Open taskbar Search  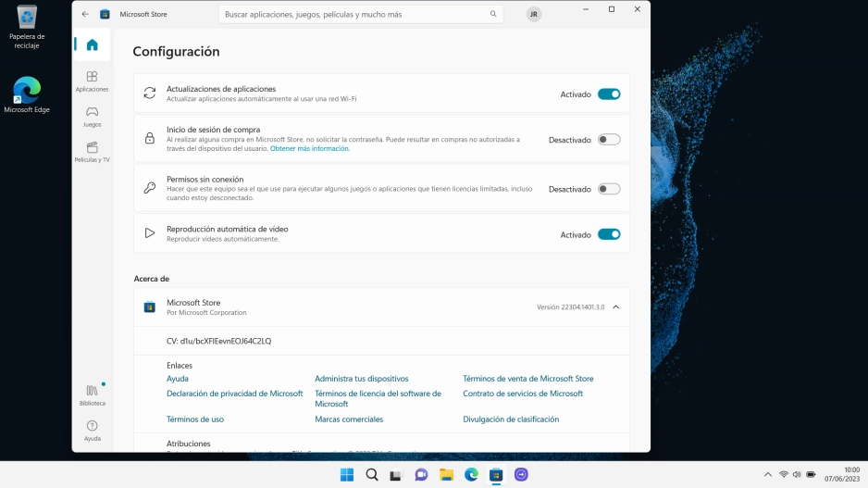tap(372, 475)
